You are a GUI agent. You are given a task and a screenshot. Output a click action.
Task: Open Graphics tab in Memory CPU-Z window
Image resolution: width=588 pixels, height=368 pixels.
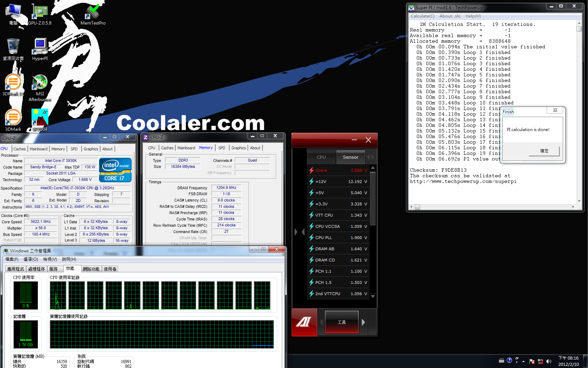[x=239, y=148]
